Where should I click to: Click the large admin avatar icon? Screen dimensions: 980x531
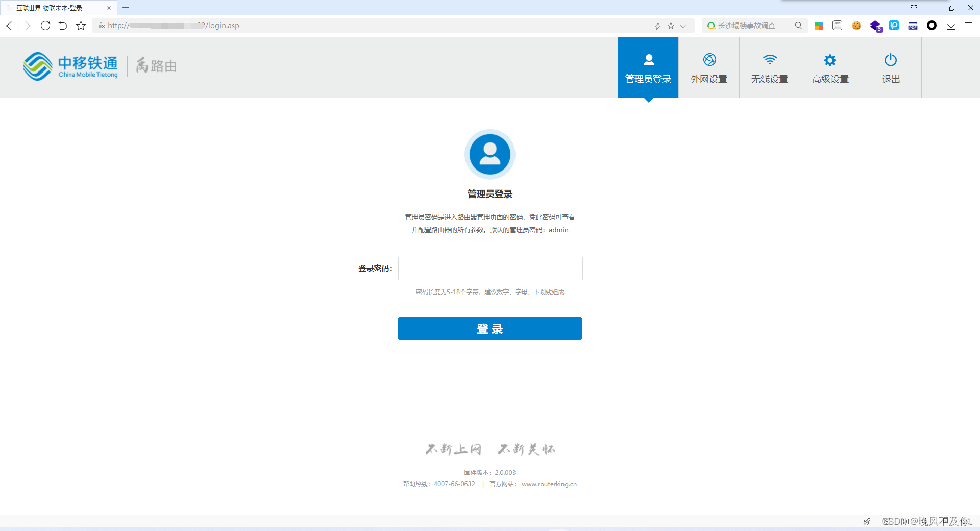(x=490, y=154)
